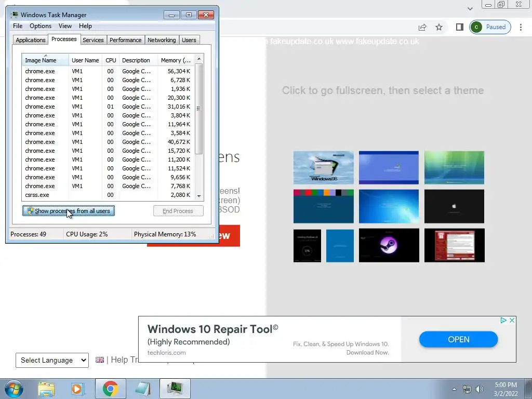The width and height of the screenshot is (532, 399).
Task: Click Chrome share page icon
Action: [422, 27]
